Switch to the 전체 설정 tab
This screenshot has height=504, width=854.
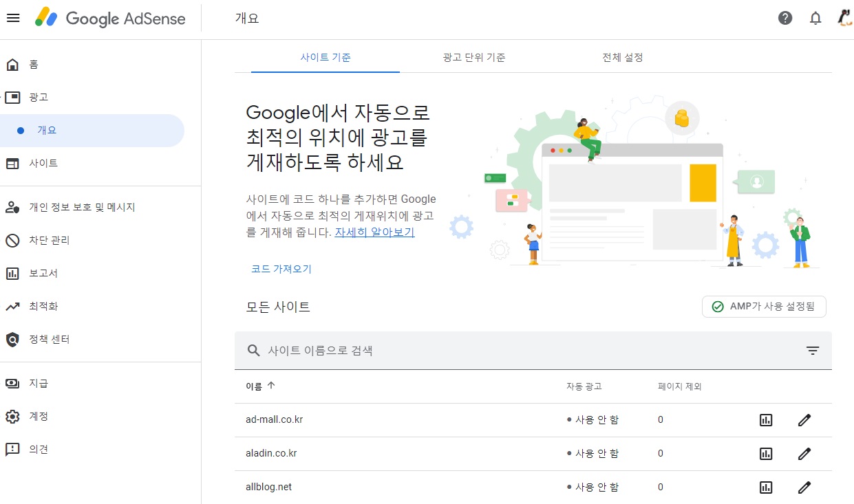pyautogui.click(x=623, y=58)
